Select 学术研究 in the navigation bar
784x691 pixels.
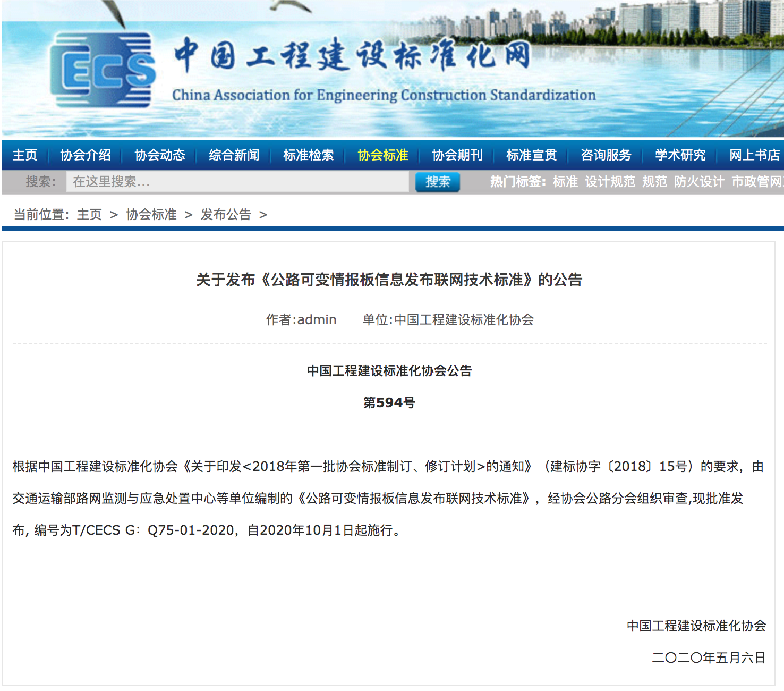click(680, 155)
